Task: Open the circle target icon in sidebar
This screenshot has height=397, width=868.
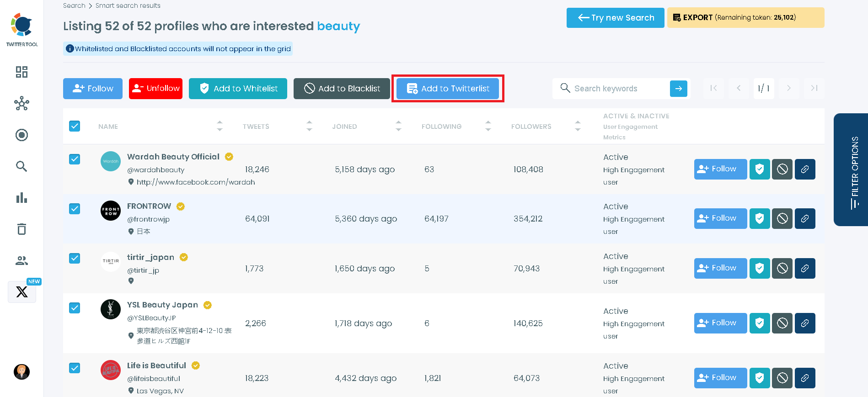Action: click(21, 135)
